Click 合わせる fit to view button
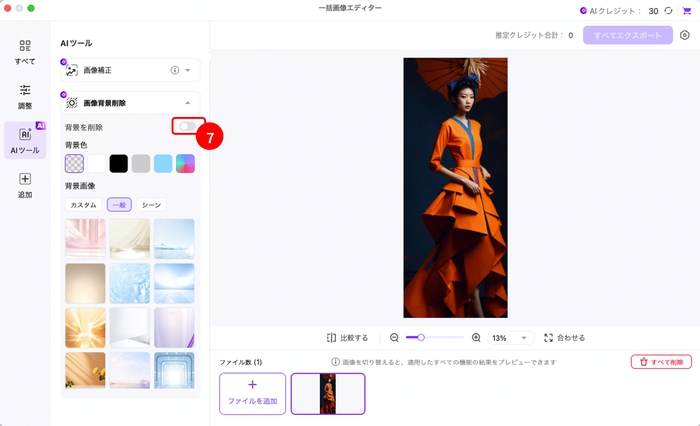This screenshot has height=426, width=700. (x=564, y=338)
